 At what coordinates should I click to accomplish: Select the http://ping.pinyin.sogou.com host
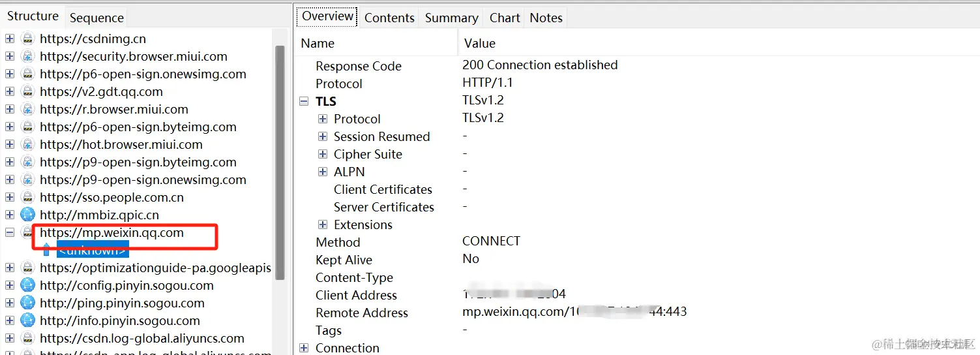(122, 303)
